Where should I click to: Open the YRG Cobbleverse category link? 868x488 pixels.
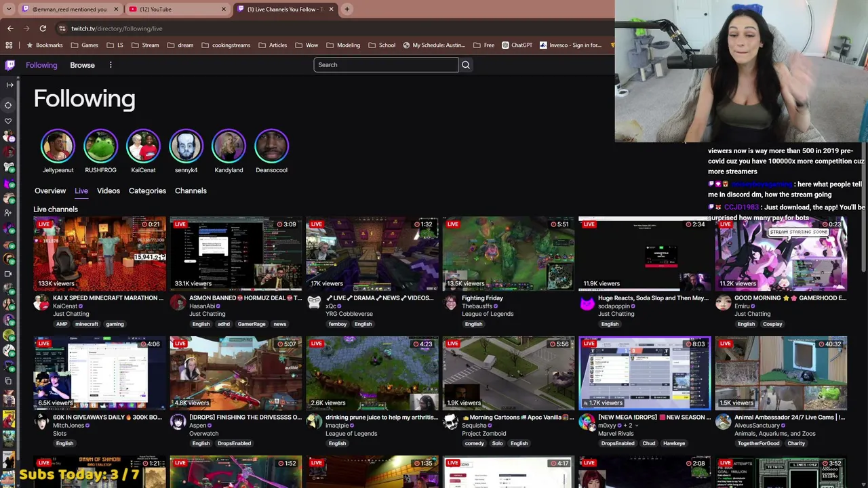tap(349, 314)
